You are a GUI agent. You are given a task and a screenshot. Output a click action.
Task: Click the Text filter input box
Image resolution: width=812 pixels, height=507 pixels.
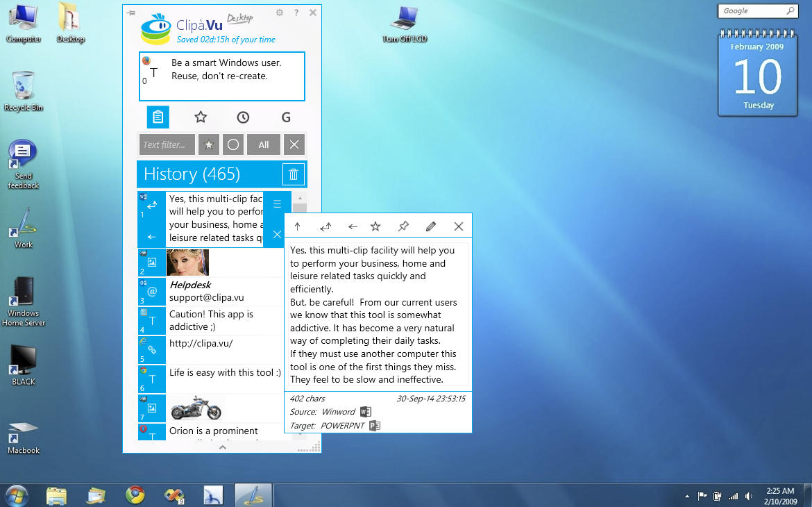click(x=167, y=144)
